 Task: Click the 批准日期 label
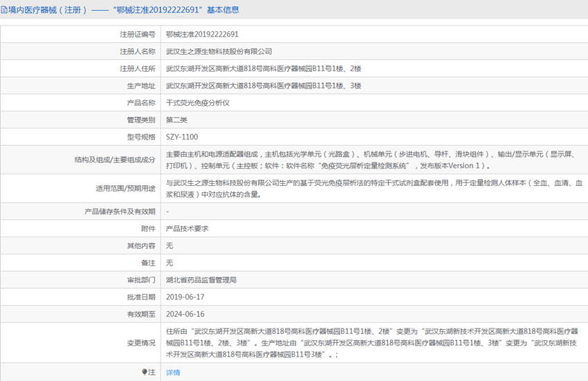point(141,297)
